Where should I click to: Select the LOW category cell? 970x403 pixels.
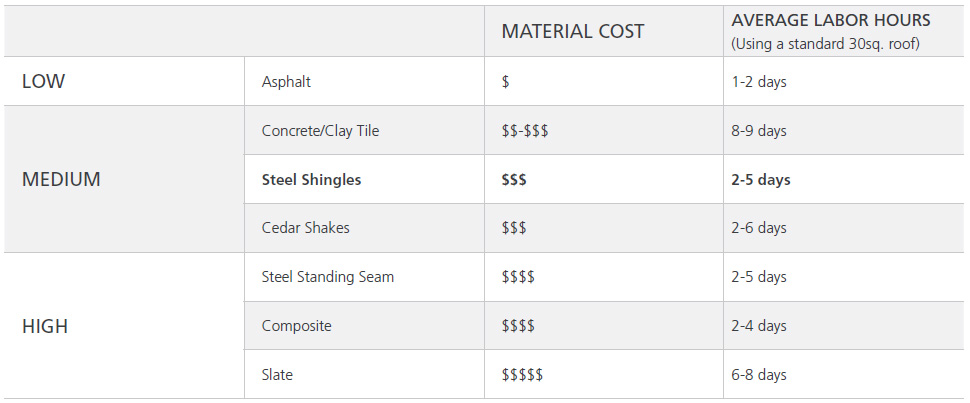pos(44,82)
